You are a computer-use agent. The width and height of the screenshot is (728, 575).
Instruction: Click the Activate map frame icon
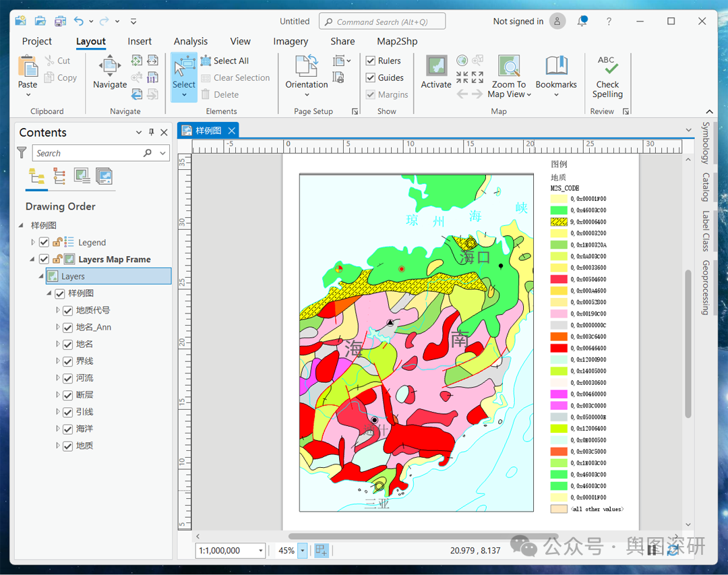pyautogui.click(x=436, y=66)
